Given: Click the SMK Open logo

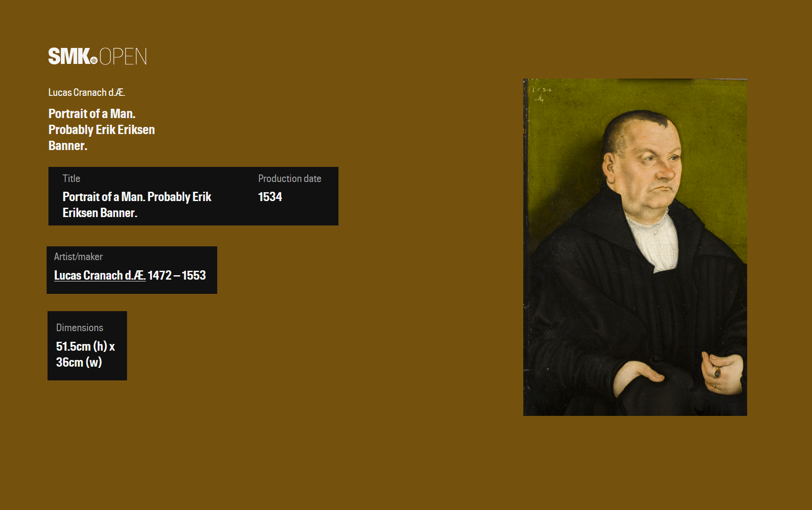Looking at the screenshot, I should click(97, 56).
